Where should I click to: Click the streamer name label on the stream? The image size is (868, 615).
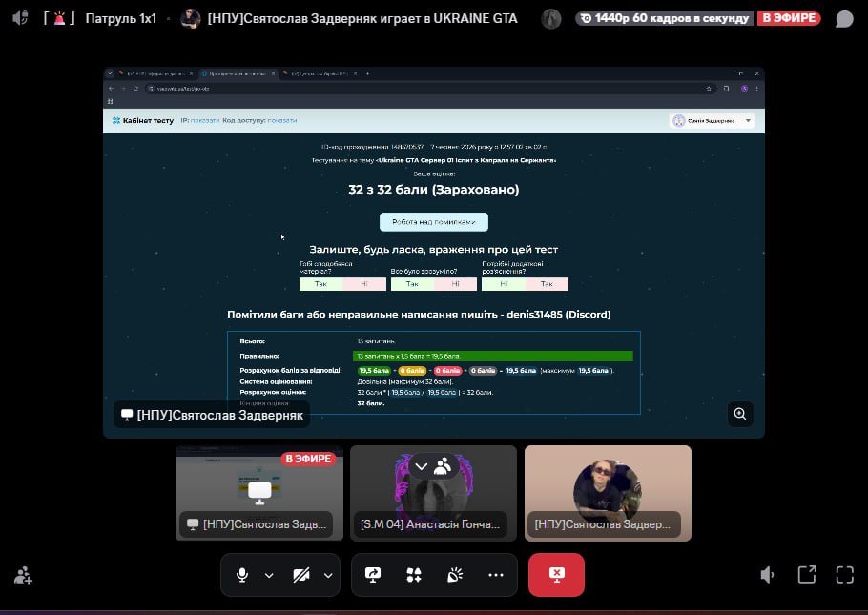[x=213, y=415]
